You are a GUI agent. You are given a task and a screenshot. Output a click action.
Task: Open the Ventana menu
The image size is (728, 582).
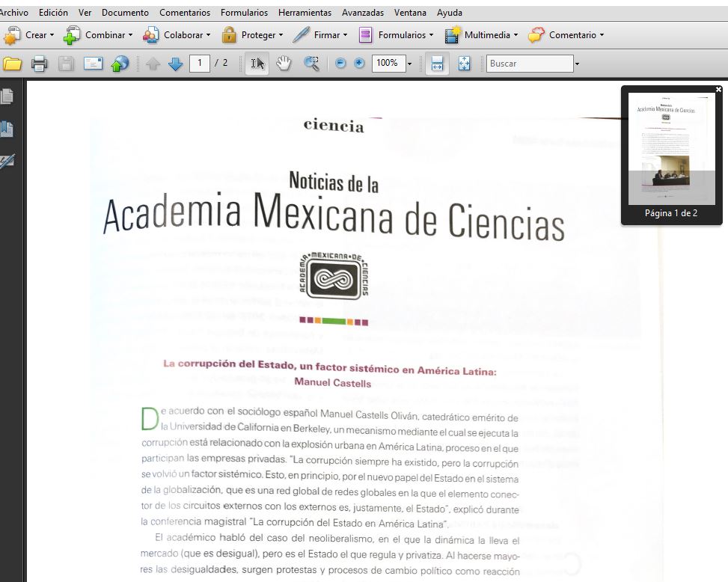(x=411, y=13)
